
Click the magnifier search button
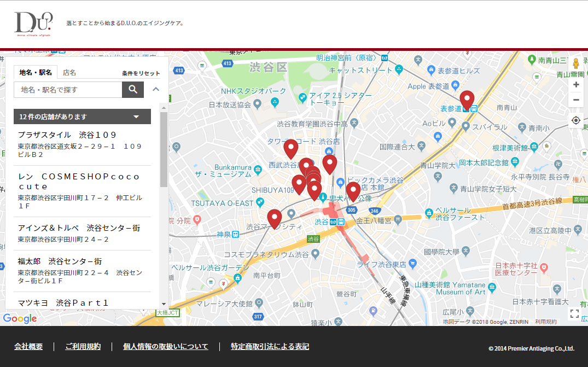(133, 90)
